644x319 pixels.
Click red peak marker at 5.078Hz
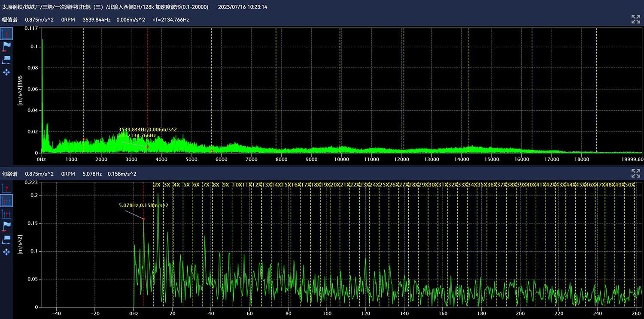click(144, 219)
